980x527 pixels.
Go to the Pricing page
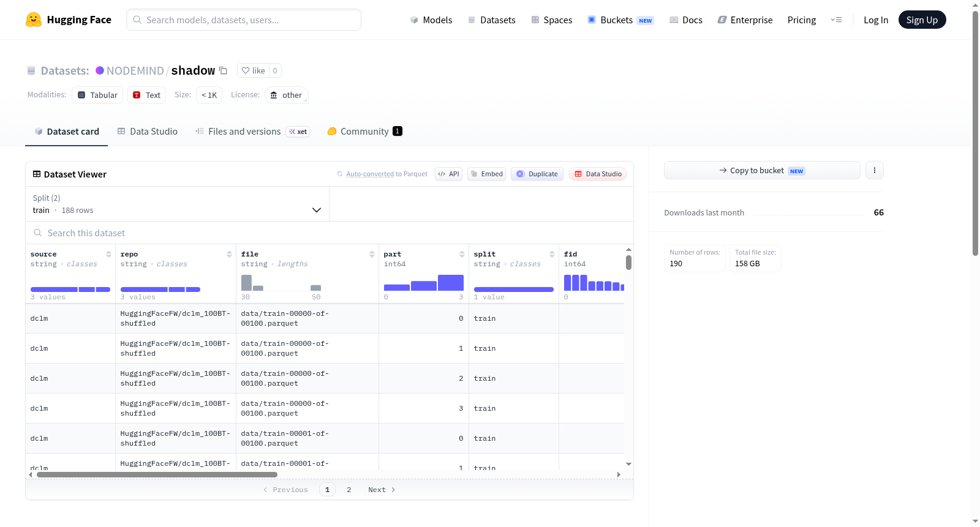click(802, 20)
